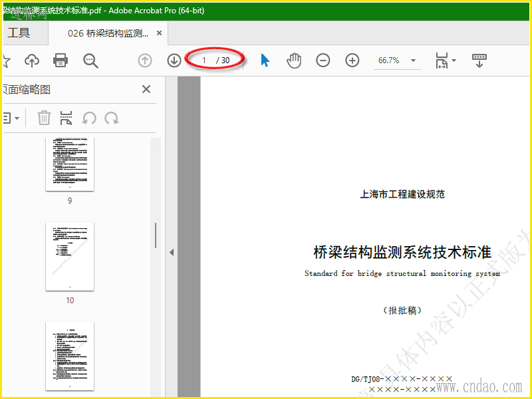532x399 pixels.
Task: Open the find text magnifier tool
Action: pos(90,61)
